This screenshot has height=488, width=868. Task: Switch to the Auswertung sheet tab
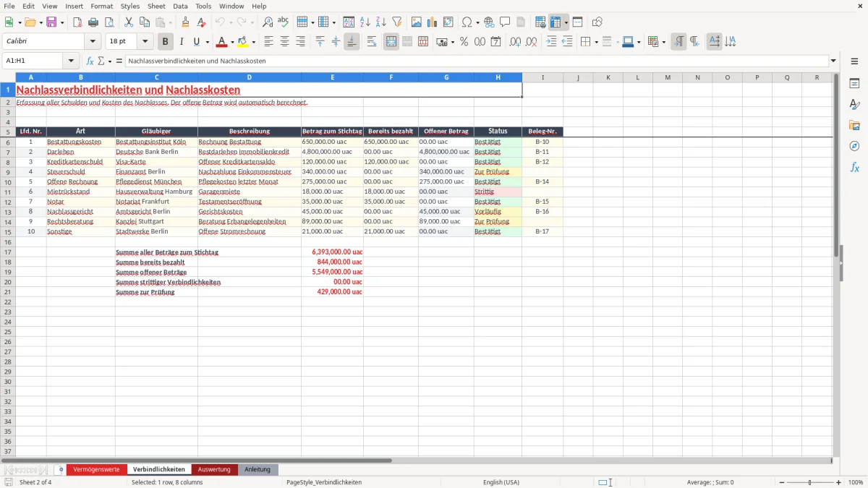(x=214, y=469)
